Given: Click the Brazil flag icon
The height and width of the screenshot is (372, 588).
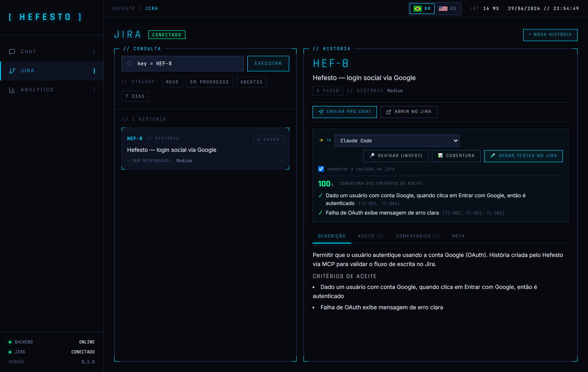Looking at the screenshot, I should 417,9.
